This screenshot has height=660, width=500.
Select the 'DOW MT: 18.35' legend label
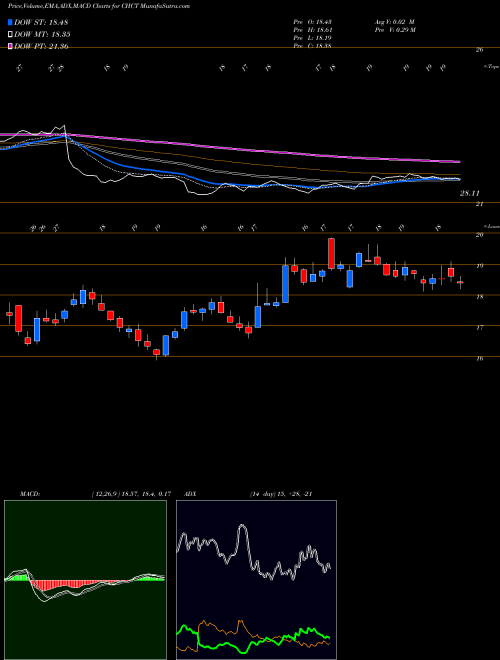(x=42, y=35)
